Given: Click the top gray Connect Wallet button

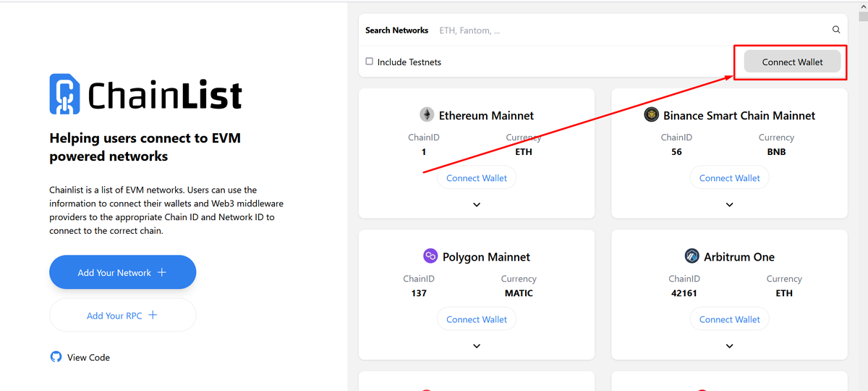Looking at the screenshot, I should point(792,62).
